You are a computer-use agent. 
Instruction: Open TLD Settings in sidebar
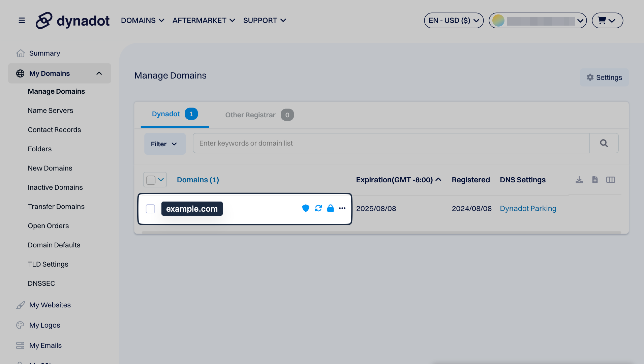(x=48, y=264)
